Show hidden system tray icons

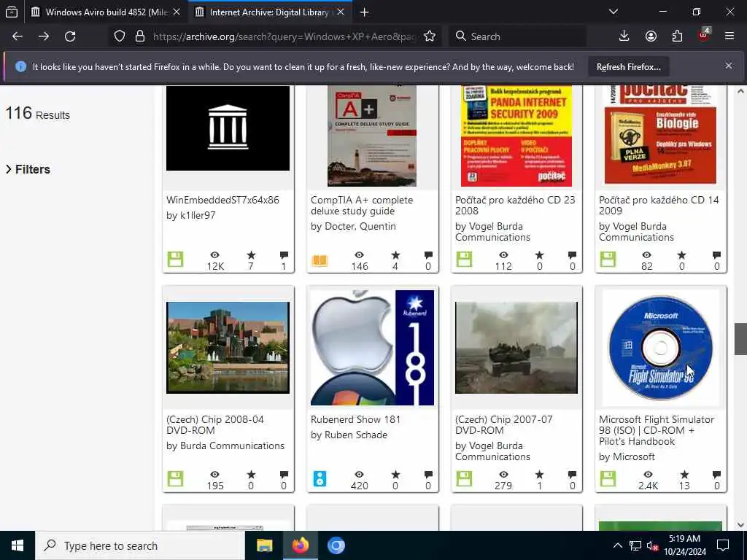point(617,545)
